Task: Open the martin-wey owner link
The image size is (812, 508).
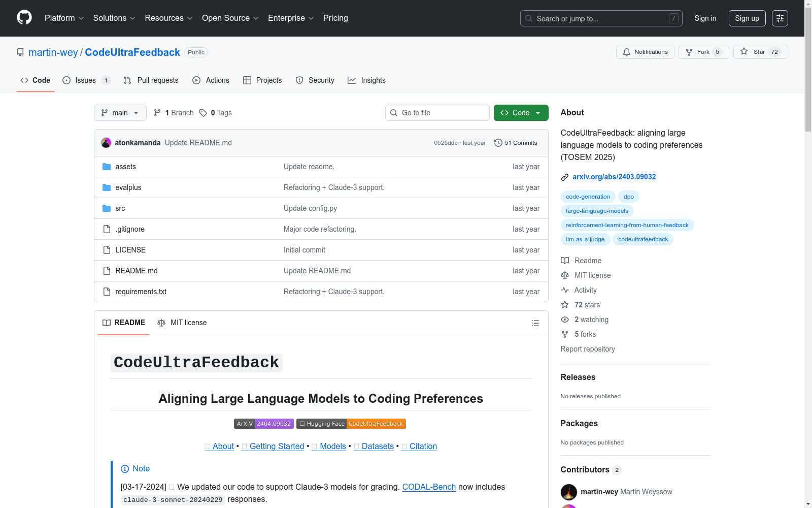Action: [x=53, y=52]
